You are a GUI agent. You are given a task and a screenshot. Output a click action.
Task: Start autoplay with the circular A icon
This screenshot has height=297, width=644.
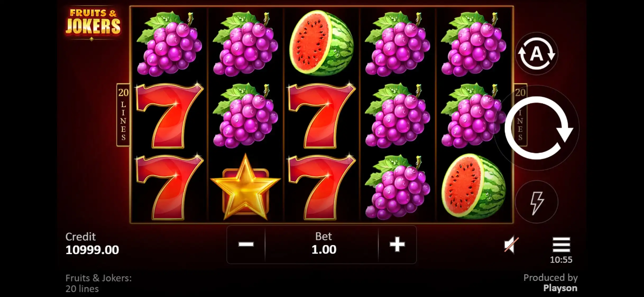tap(536, 54)
